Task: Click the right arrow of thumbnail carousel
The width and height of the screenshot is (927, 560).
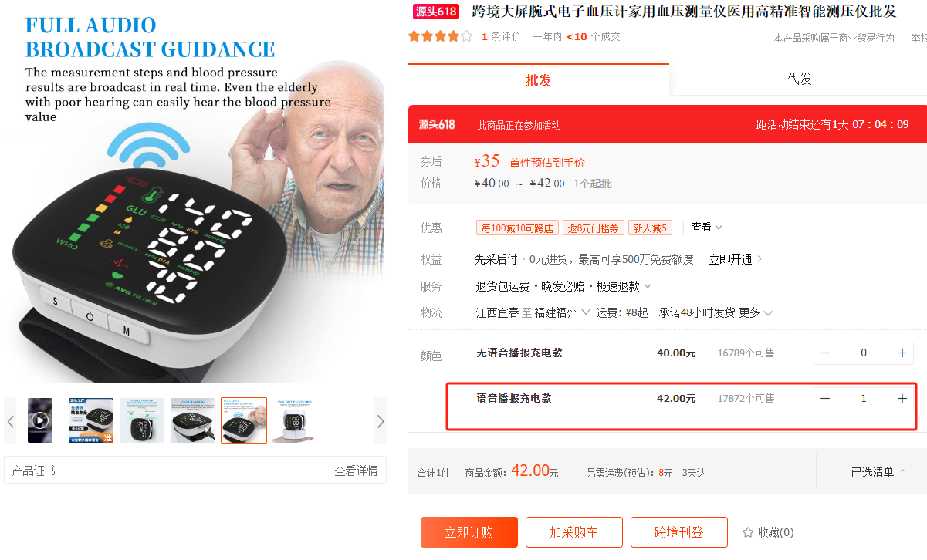Action: tap(381, 421)
